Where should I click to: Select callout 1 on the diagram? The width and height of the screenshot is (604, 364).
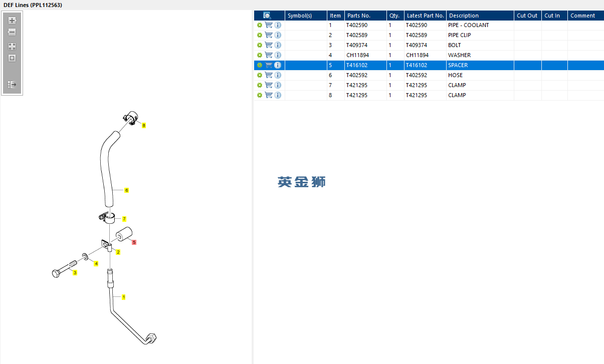[x=123, y=297]
